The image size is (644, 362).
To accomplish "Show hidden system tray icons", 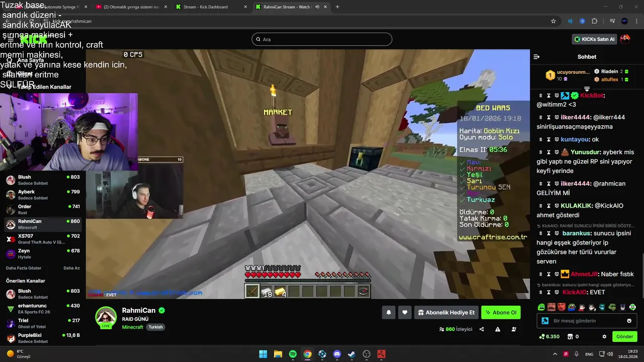I will pyautogui.click(x=555, y=354).
